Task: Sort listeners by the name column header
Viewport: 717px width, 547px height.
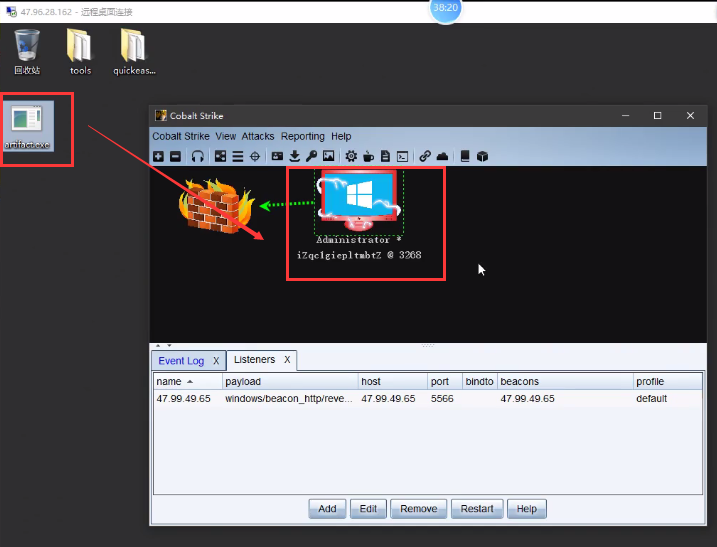Action: coord(186,382)
